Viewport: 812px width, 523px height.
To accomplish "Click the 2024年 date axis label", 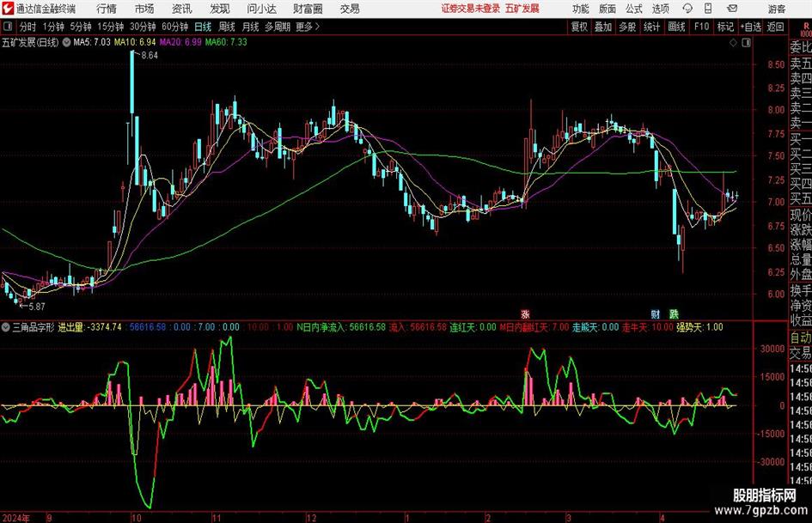I will tap(16, 518).
